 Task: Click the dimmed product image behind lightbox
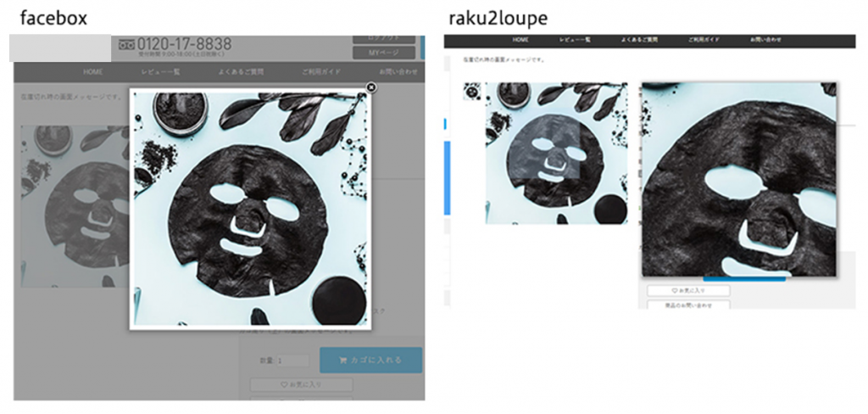[75, 206]
